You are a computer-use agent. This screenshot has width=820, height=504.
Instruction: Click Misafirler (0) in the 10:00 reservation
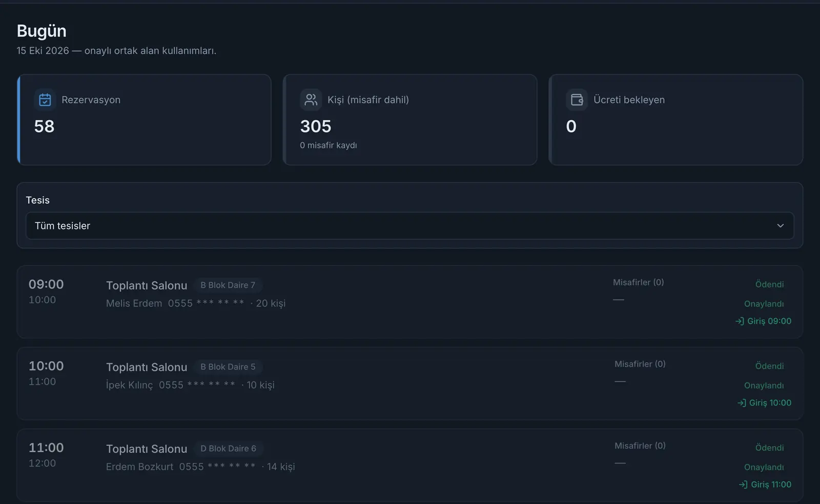pyautogui.click(x=640, y=364)
